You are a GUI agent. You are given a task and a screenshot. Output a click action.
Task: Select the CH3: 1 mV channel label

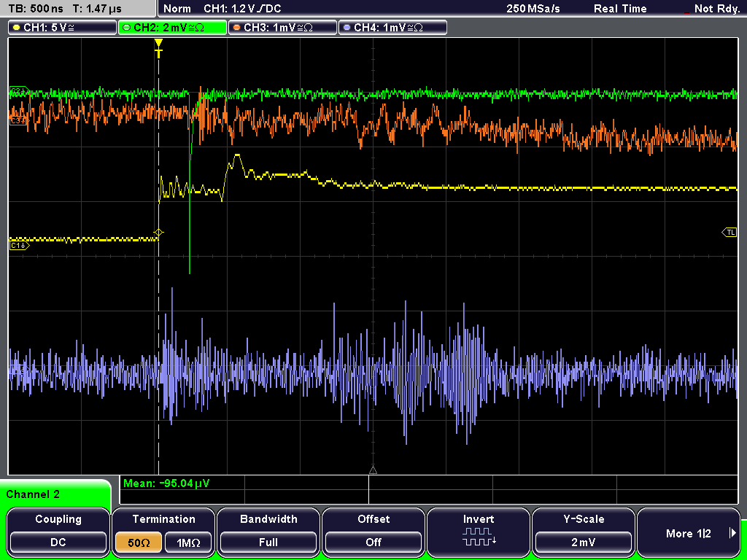282,28
